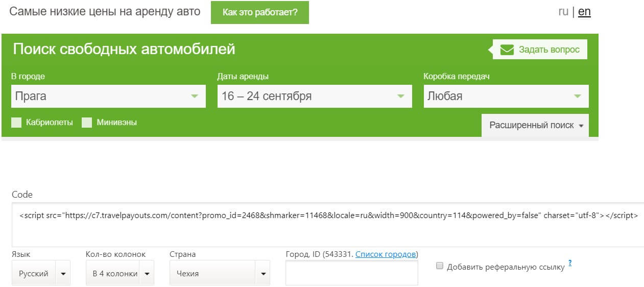The width and height of the screenshot is (644, 287).
Task: Click the question mark help icon
Action: (570, 263)
